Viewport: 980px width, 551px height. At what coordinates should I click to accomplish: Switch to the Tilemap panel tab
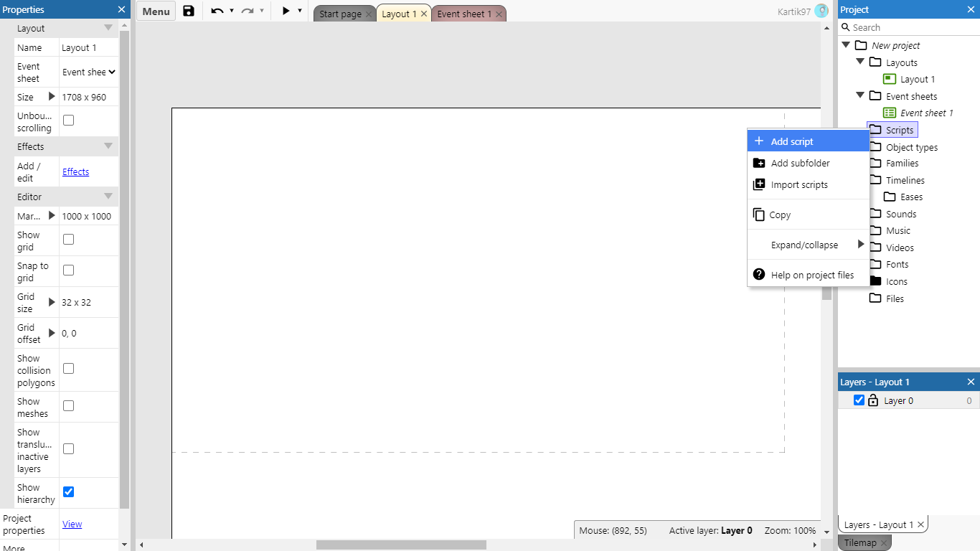[x=859, y=543]
